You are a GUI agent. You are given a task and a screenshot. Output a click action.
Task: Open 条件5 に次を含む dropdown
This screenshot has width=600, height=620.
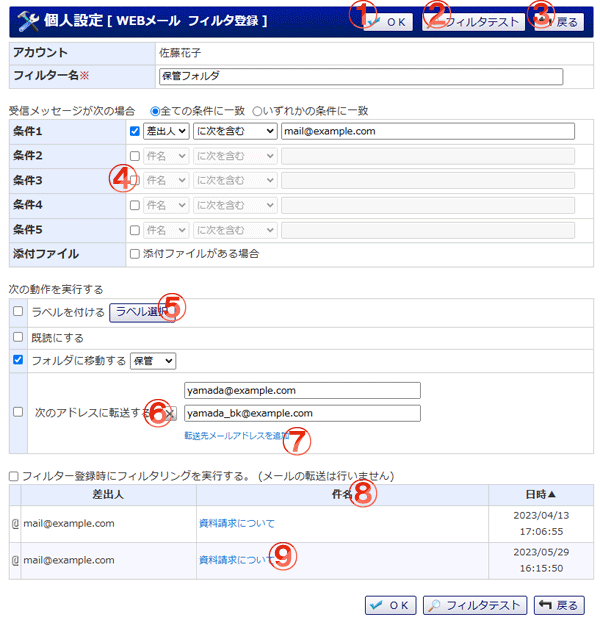(235, 230)
